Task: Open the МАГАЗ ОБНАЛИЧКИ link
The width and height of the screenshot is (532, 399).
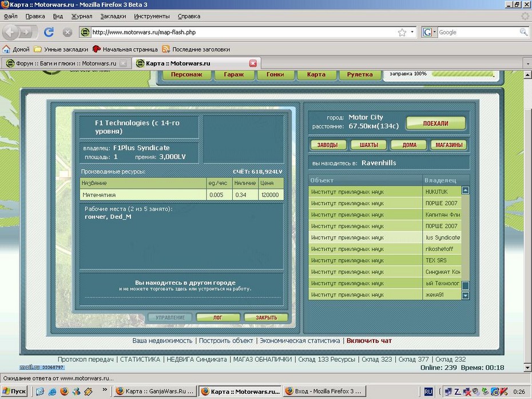Action: (262, 360)
